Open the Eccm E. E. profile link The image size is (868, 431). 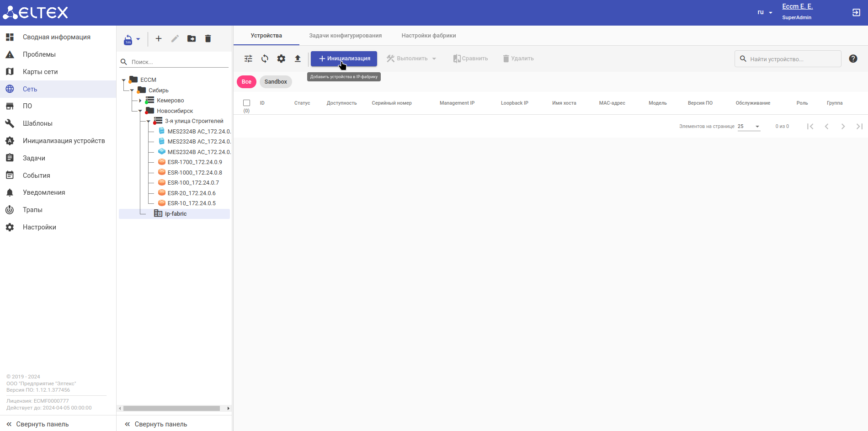tap(797, 6)
